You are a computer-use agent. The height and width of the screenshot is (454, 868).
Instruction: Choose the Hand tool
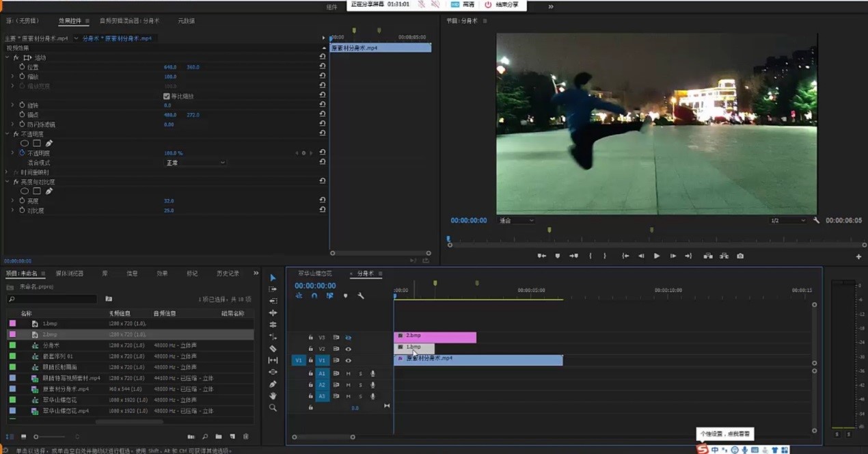tap(273, 396)
